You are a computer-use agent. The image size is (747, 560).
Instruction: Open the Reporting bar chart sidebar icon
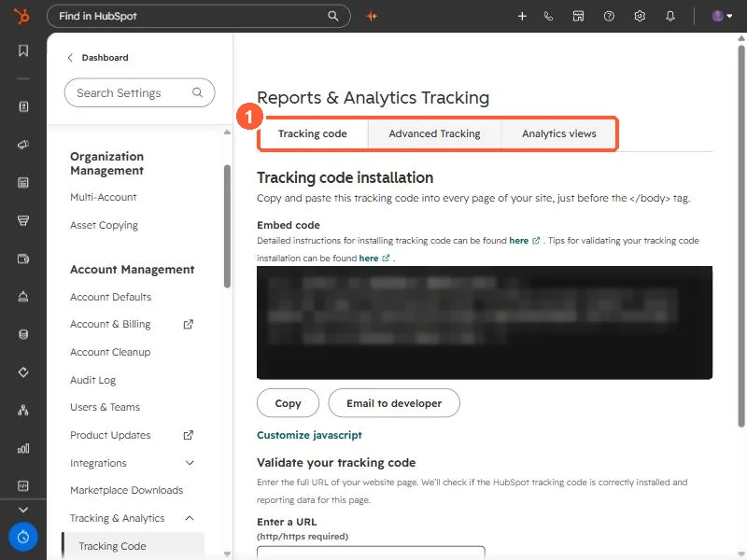tap(22, 448)
